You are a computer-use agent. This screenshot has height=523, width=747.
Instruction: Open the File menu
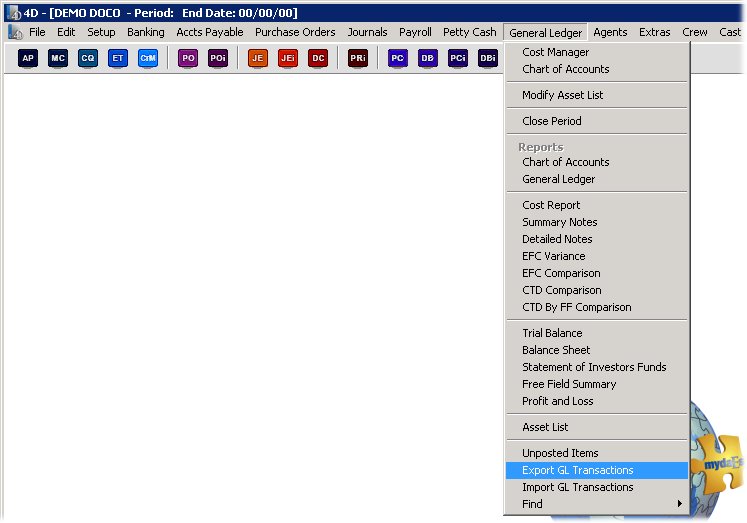pyautogui.click(x=37, y=32)
